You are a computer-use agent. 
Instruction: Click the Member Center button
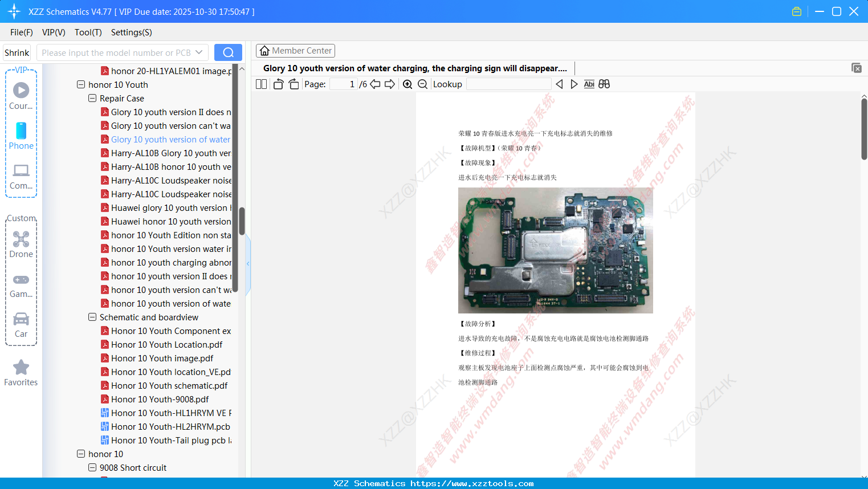tap(295, 51)
